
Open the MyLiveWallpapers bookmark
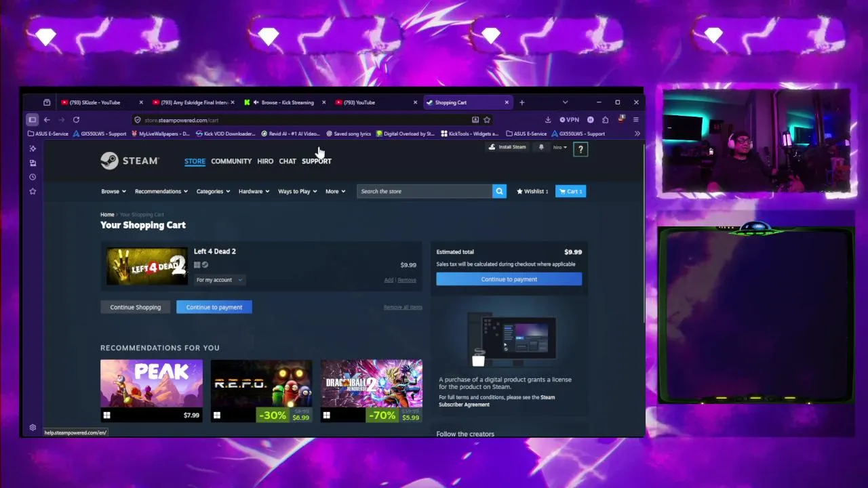pyautogui.click(x=160, y=134)
